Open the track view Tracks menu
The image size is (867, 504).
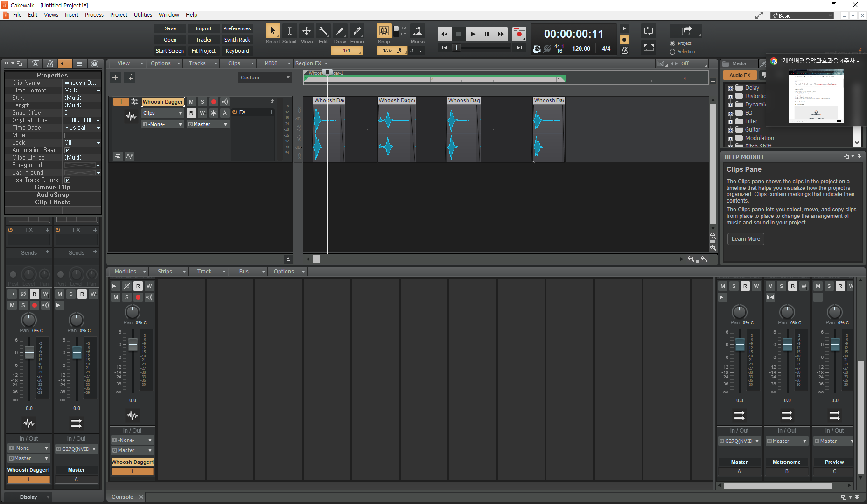point(202,63)
